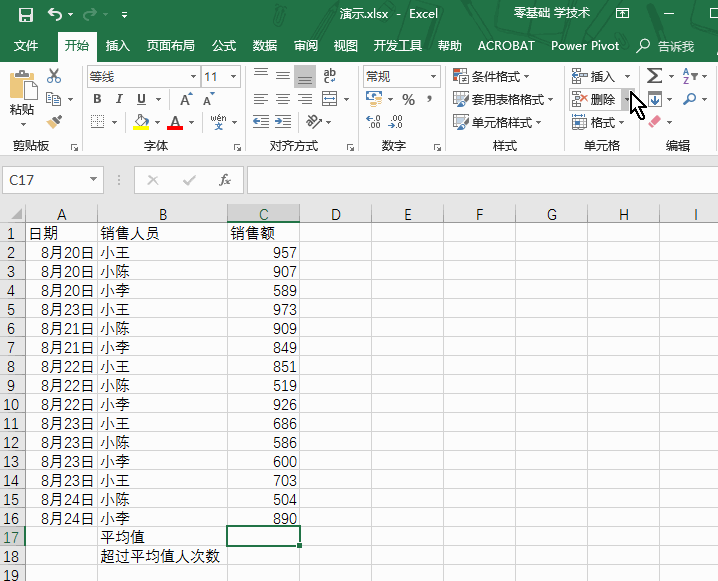Switch to the Power Pivot tab
Viewport: 718px width, 581px height.
[585, 46]
